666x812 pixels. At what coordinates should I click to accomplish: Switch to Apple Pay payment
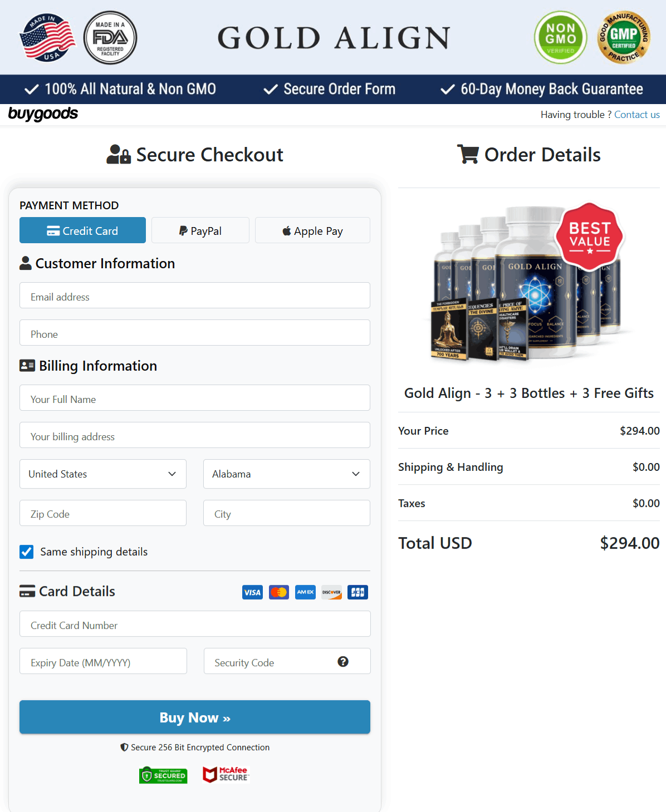click(312, 230)
